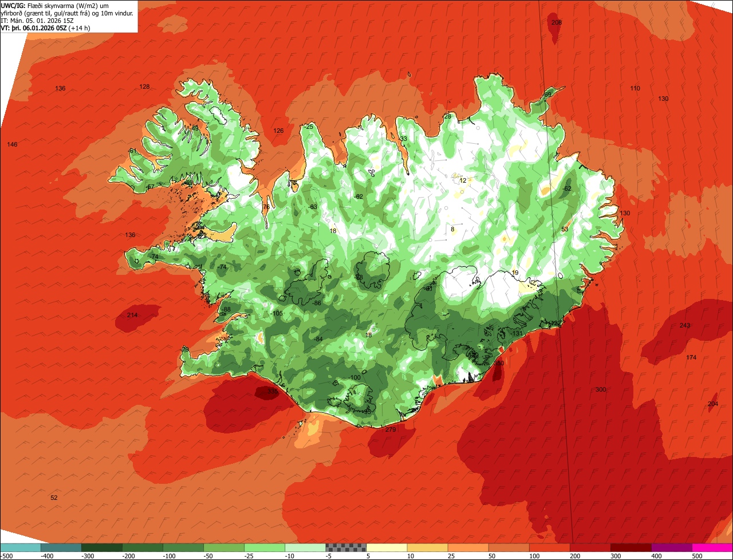Select the yellow-orange swatch between 10 and 25
This screenshot has height=560, width=733.
[x=427, y=547]
